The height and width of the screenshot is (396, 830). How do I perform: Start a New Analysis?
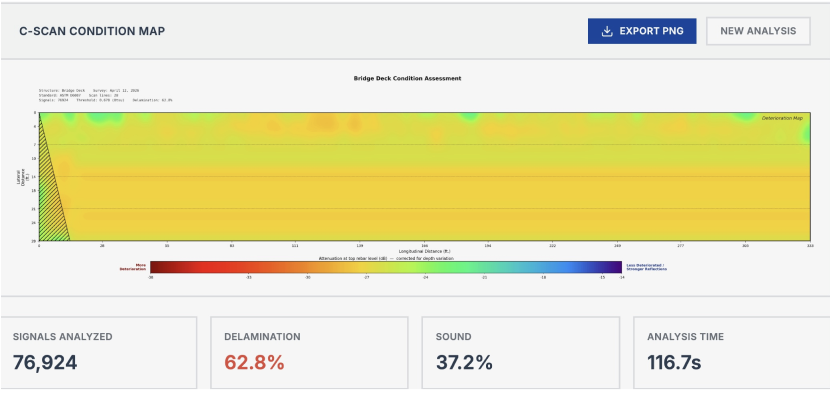758,31
